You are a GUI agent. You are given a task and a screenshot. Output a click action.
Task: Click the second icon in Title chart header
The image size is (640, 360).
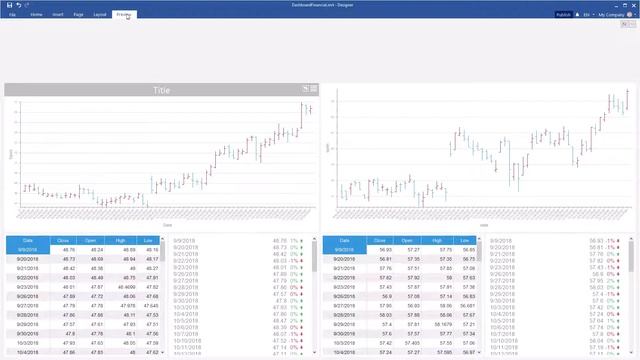(313, 89)
